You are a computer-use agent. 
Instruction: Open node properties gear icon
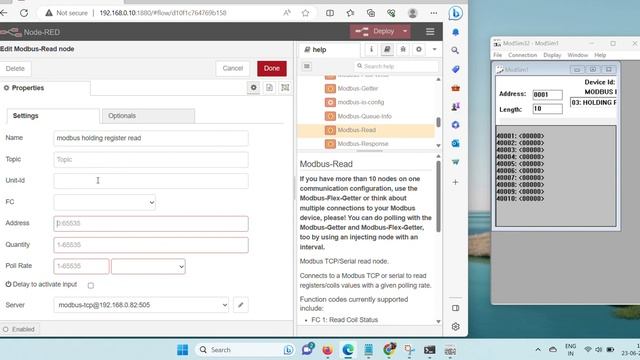253,88
